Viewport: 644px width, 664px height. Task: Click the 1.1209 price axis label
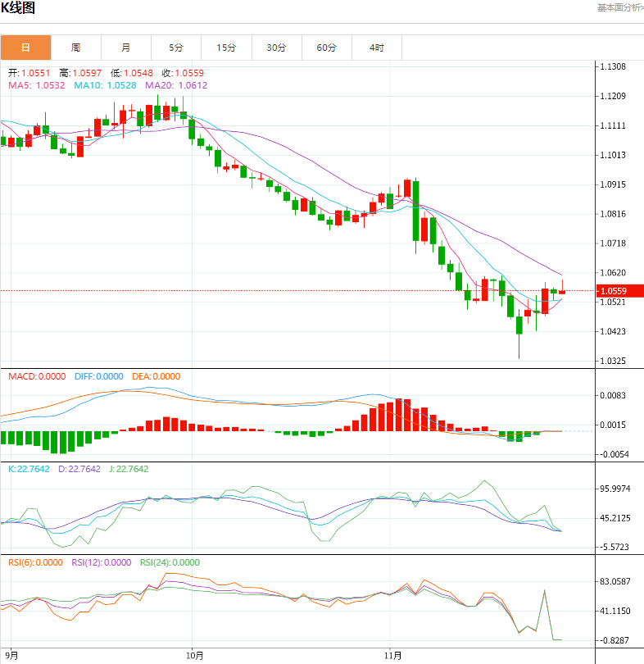(613, 96)
